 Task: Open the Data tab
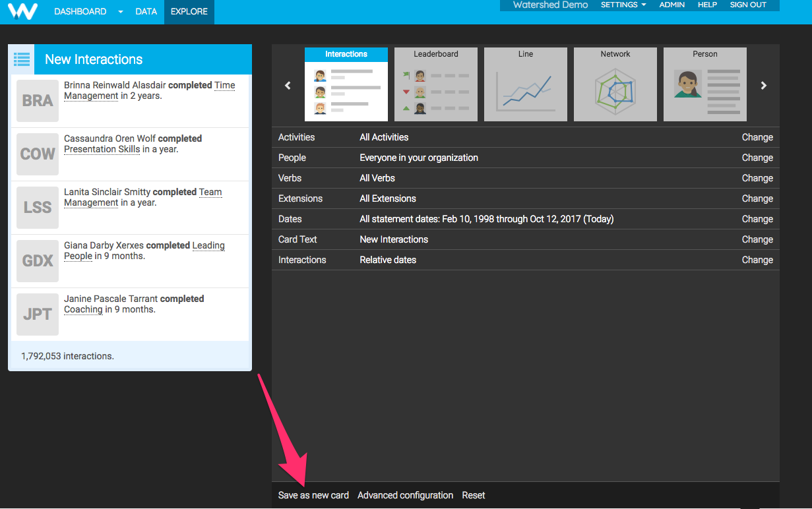click(146, 11)
